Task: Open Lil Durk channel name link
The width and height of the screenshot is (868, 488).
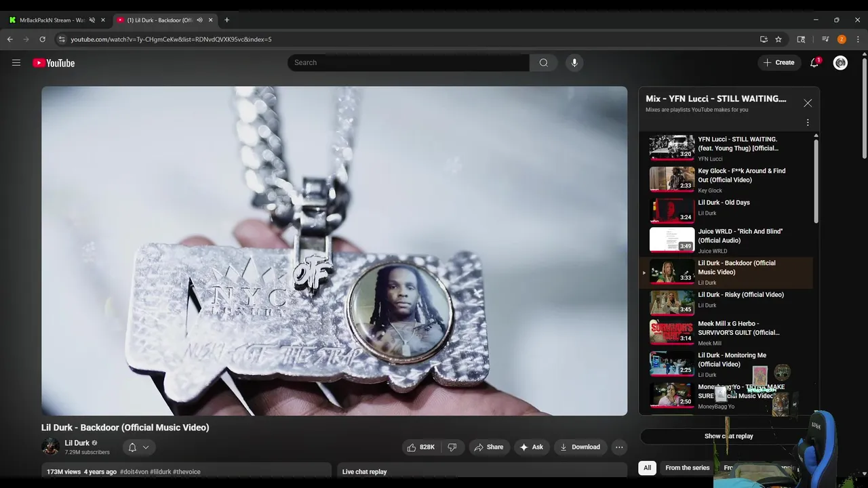Action: click(77, 443)
